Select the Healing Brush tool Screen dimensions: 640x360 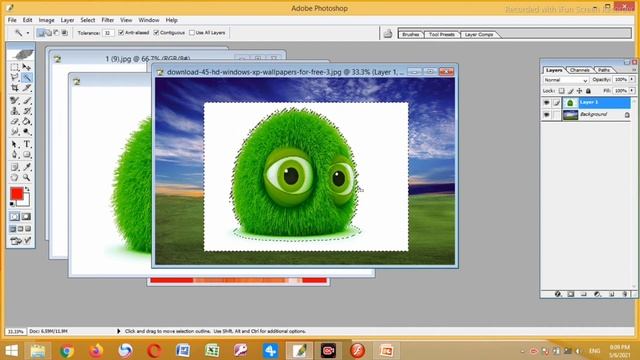15,100
